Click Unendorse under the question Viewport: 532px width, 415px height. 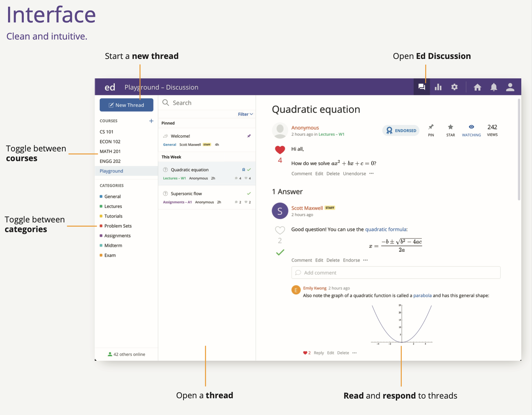tap(354, 174)
